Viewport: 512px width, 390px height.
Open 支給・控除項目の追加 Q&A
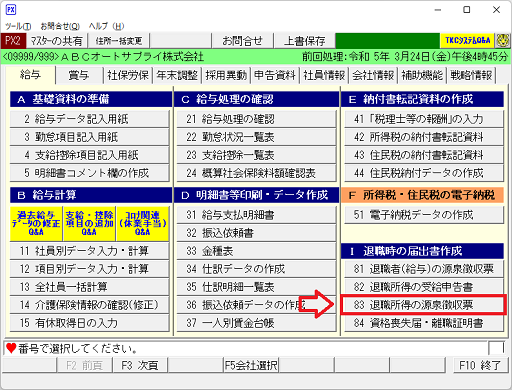89,224
